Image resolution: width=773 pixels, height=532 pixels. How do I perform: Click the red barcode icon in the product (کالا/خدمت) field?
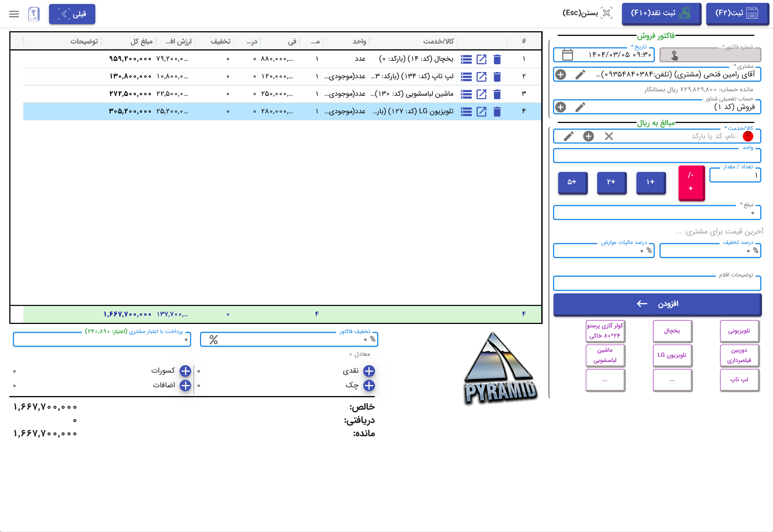coord(748,136)
